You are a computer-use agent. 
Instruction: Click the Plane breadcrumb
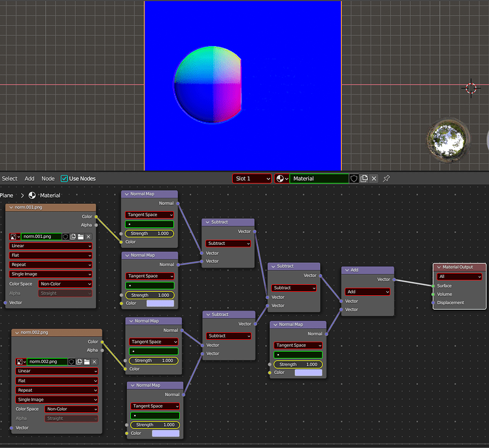(x=7, y=195)
